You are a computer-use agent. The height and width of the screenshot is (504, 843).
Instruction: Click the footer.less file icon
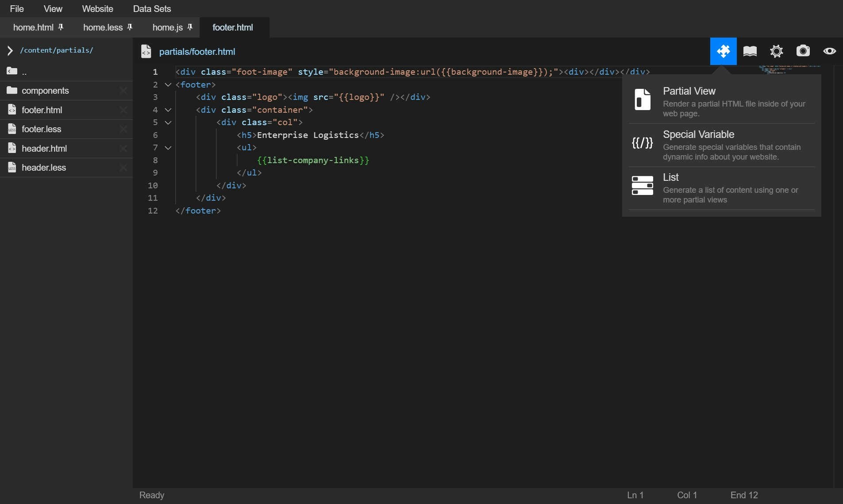12,129
